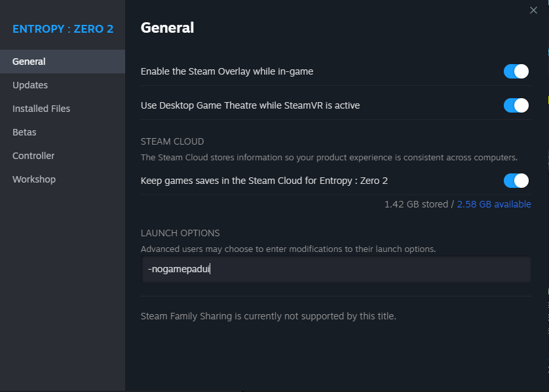Click 'Keep games saves in the Steam Cloud' label
The image size is (549, 392).
[269, 181]
